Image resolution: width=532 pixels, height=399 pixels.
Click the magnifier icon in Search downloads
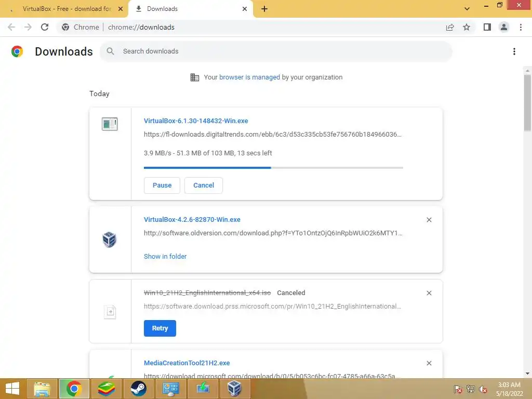pos(110,51)
